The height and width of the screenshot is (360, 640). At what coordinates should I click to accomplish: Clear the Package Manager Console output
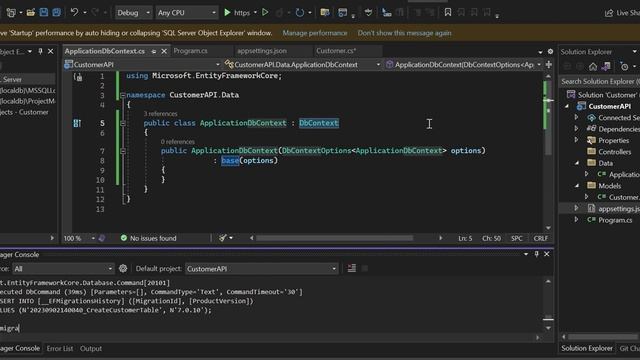point(351,268)
